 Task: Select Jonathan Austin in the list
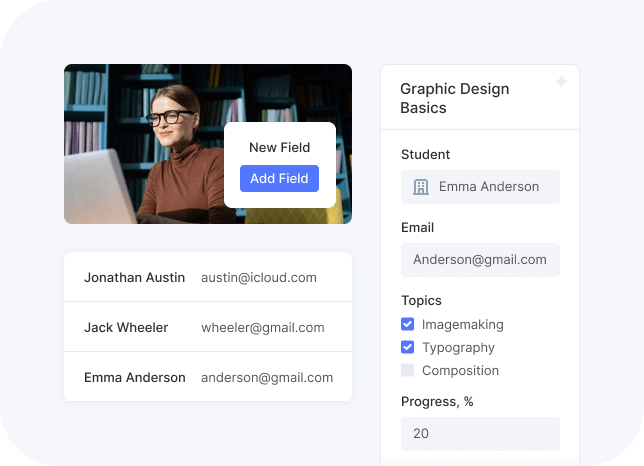point(134,277)
